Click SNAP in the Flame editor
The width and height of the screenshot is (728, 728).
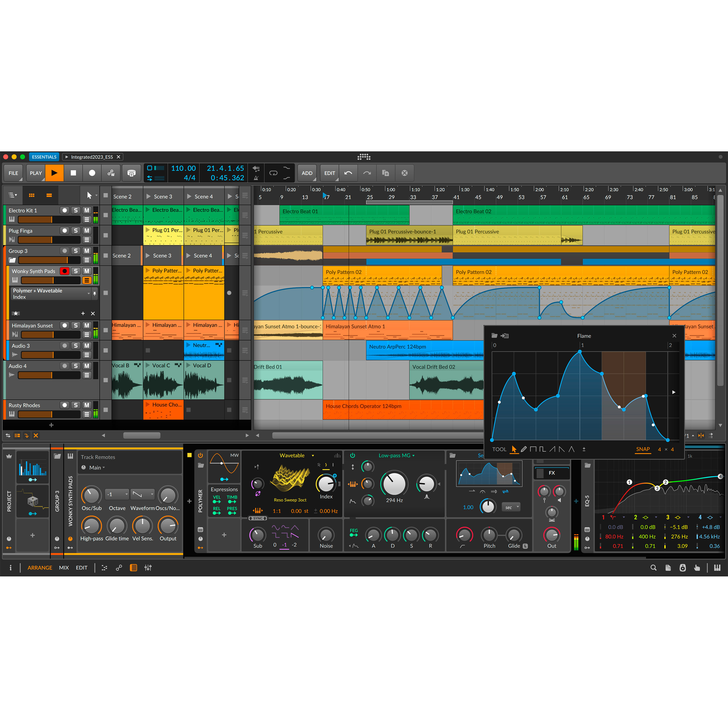click(x=643, y=449)
